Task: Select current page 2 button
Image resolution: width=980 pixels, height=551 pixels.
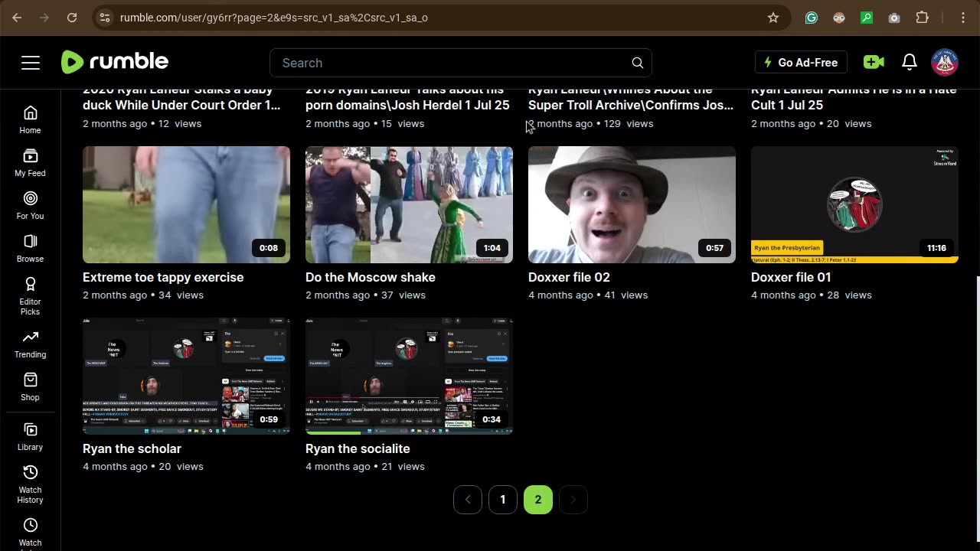Action: click(538, 500)
